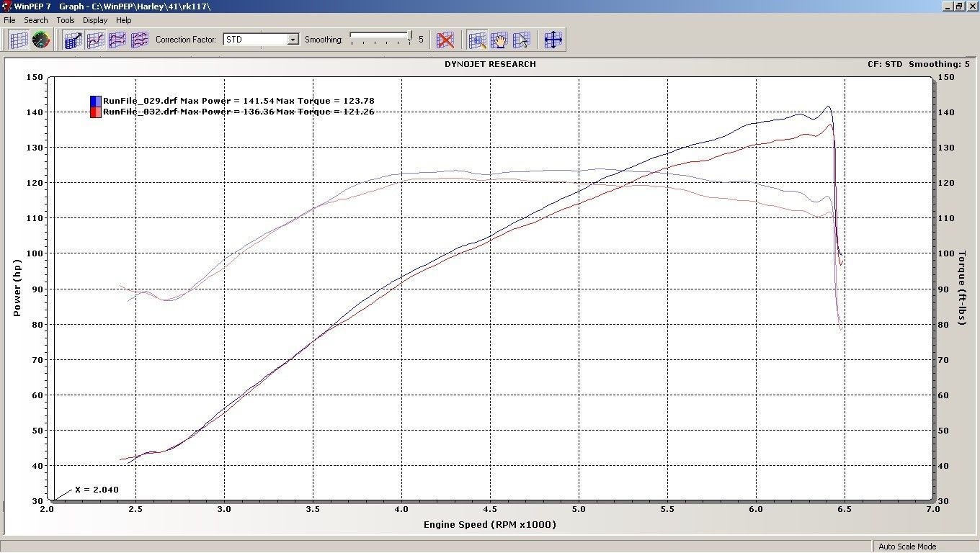Enable the magnifier zoom tool
The height and width of the screenshot is (553, 980).
pyautogui.click(x=477, y=40)
